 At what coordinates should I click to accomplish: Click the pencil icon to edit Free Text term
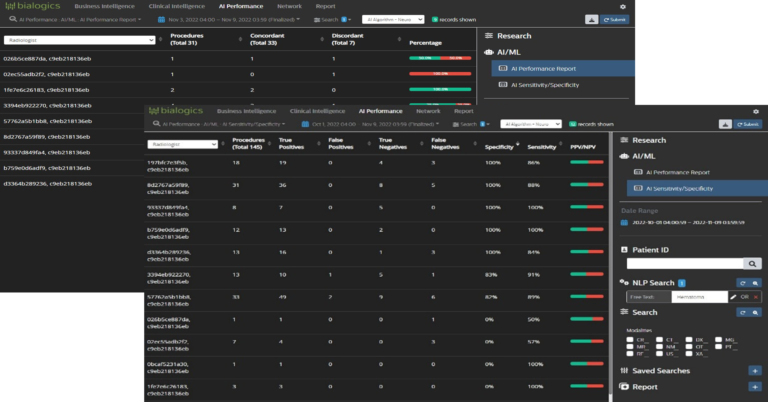(x=733, y=297)
